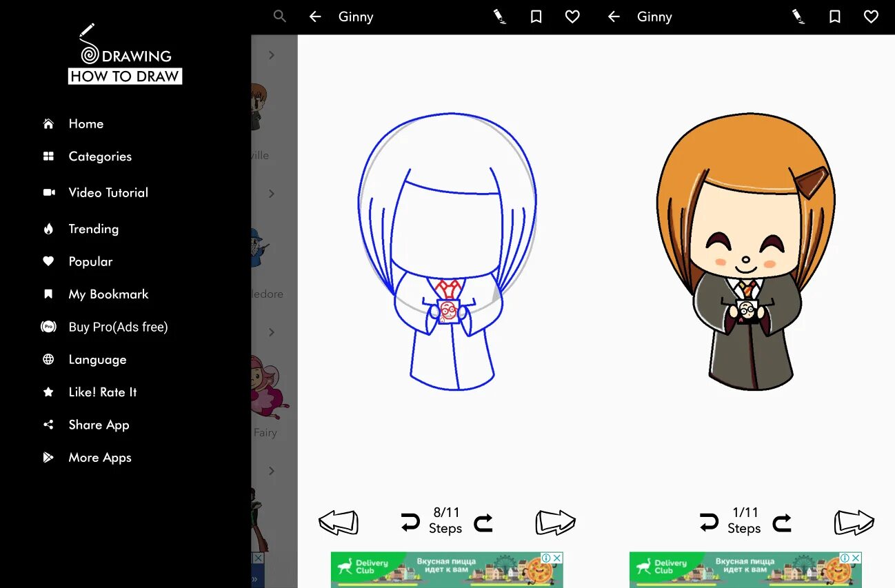Click the 8/11 Steps counter

[x=446, y=520]
